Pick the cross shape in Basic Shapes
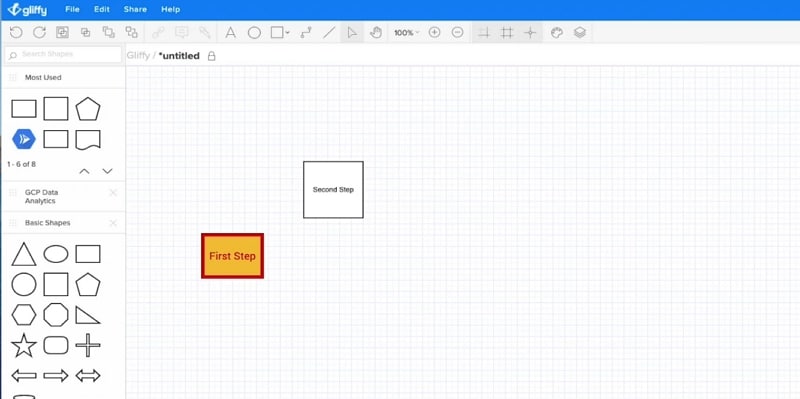 point(88,345)
